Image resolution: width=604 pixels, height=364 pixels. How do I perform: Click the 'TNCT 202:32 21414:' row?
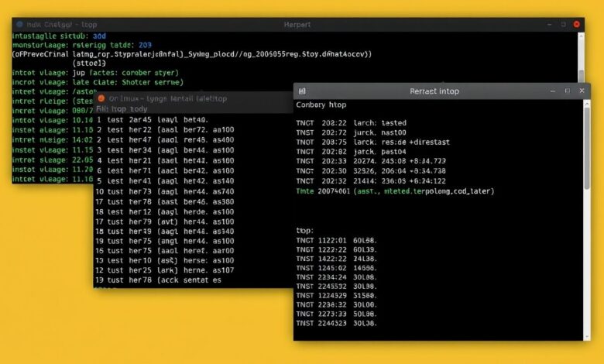pos(371,181)
